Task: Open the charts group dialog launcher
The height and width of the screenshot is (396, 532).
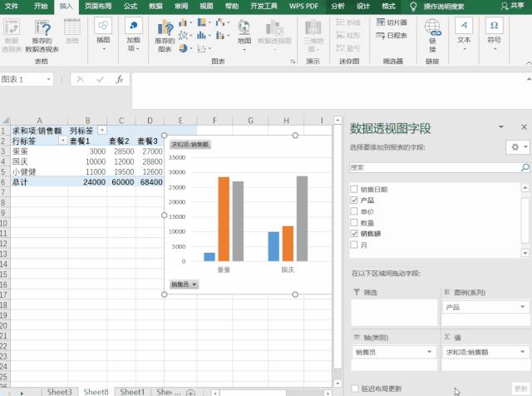Action: pyautogui.click(x=293, y=62)
